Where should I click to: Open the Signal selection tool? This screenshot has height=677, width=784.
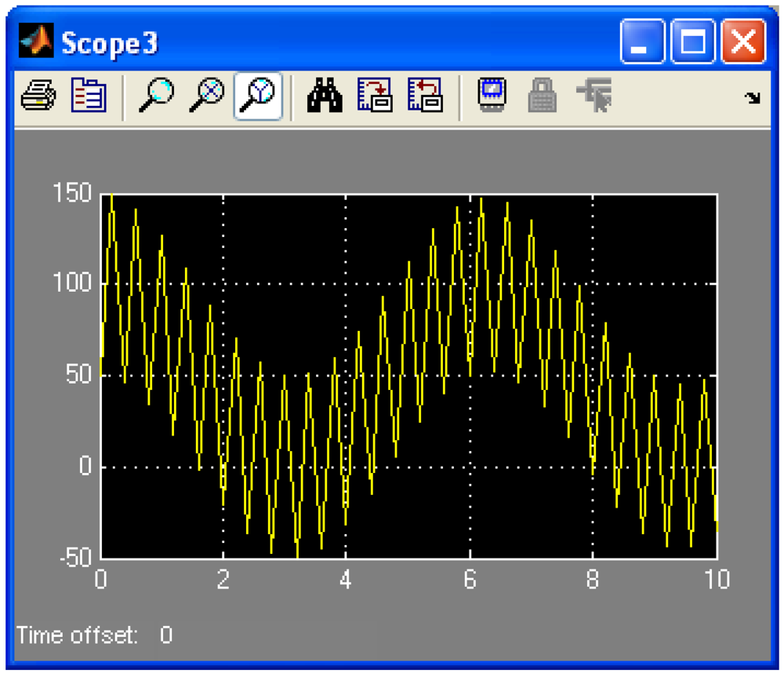click(593, 96)
